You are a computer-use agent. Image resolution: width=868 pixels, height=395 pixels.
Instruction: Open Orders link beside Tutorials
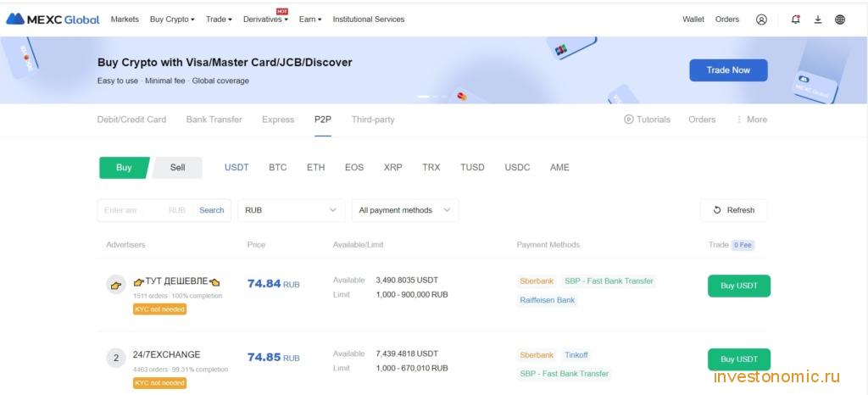(x=702, y=120)
